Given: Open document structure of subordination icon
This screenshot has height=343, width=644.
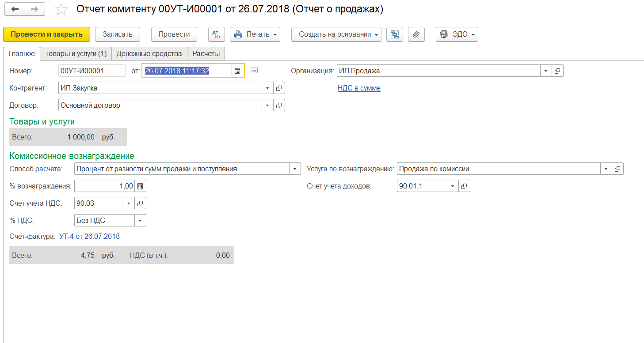Looking at the screenshot, I should [394, 34].
